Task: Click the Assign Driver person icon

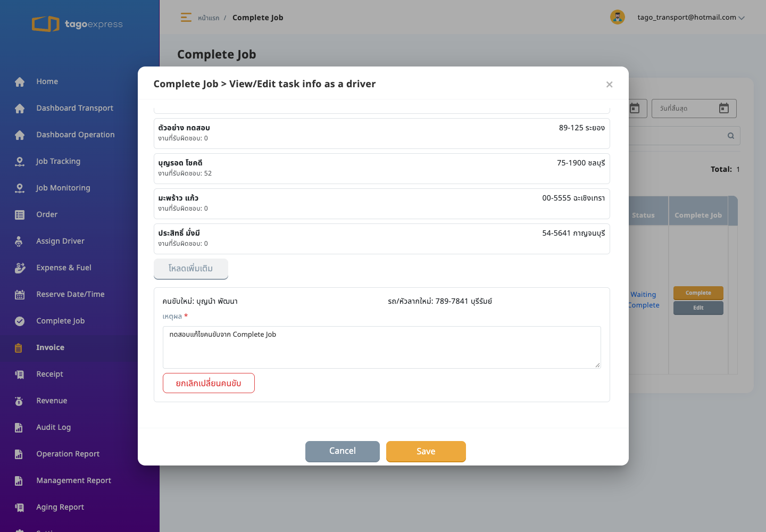Action: (19, 241)
